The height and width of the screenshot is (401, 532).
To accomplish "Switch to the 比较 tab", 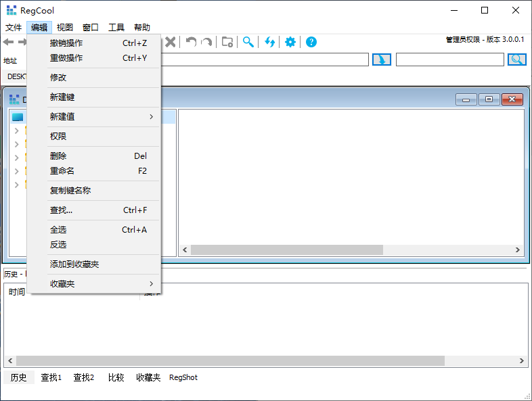I will (116, 377).
